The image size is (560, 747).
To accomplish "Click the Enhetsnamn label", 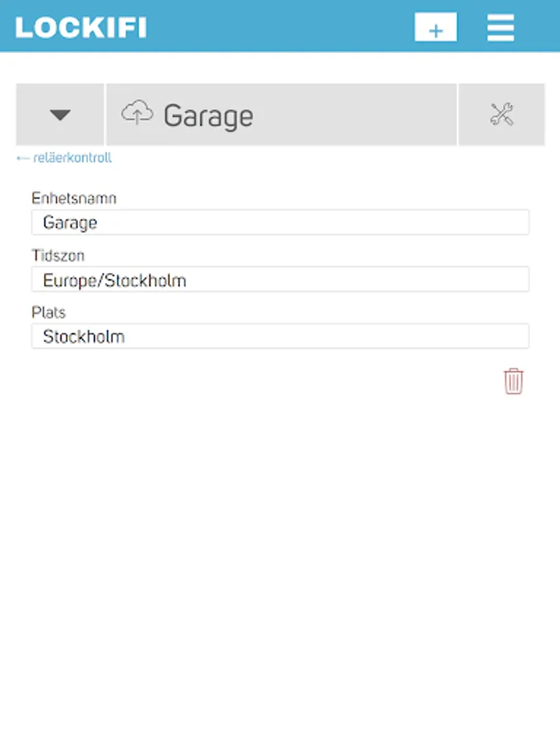I will [74, 198].
